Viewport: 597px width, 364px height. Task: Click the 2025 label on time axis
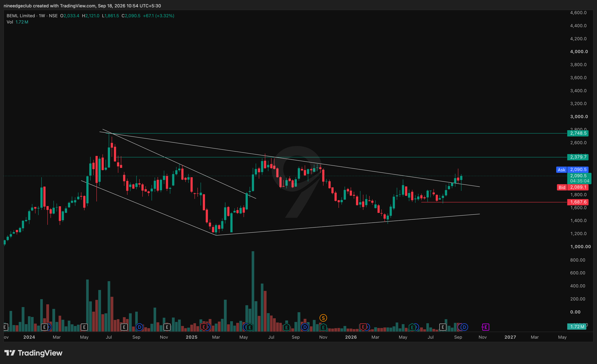click(191, 337)
